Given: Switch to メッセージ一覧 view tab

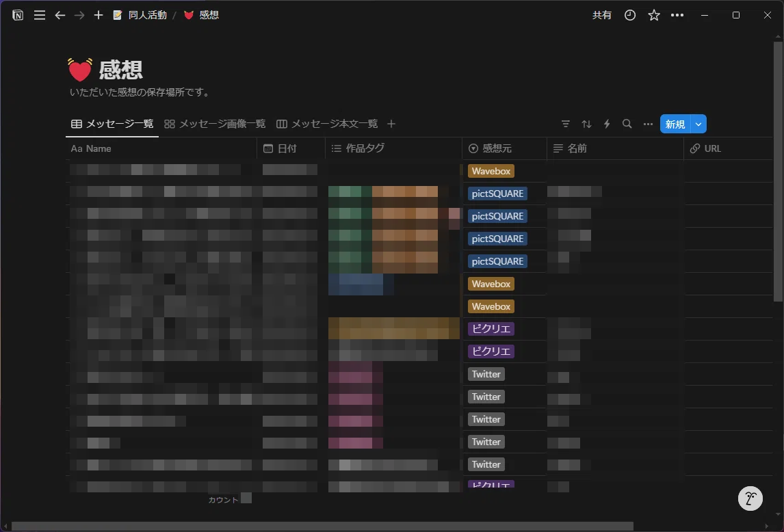Looking at the screenshot, I should click(112, 124).
